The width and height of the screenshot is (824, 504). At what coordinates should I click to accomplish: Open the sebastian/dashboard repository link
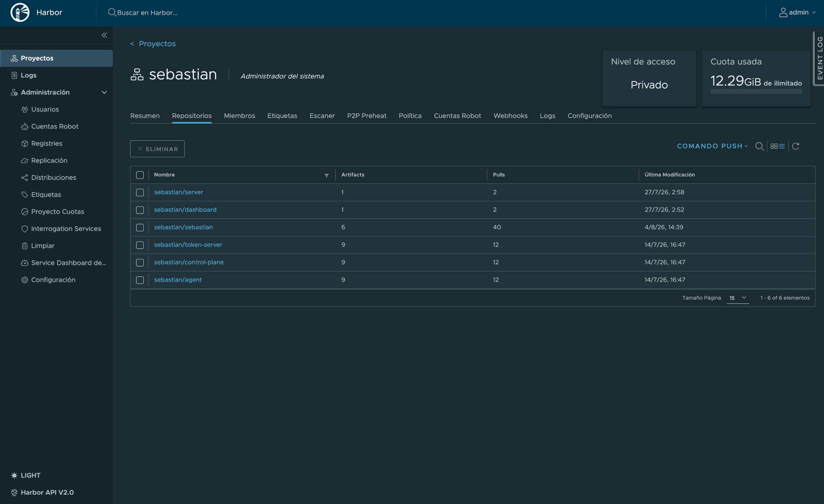click(185, 210)
